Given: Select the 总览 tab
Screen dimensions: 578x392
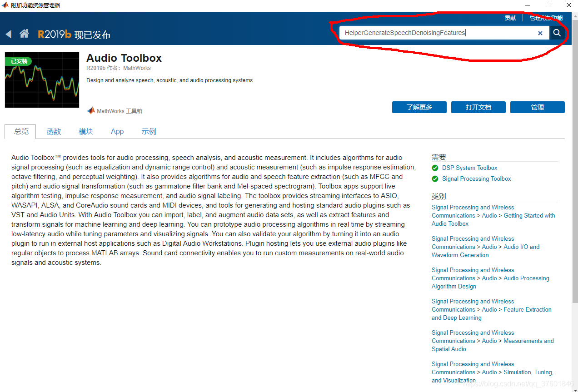Looking at the screenshot, I should pos(21,131).
